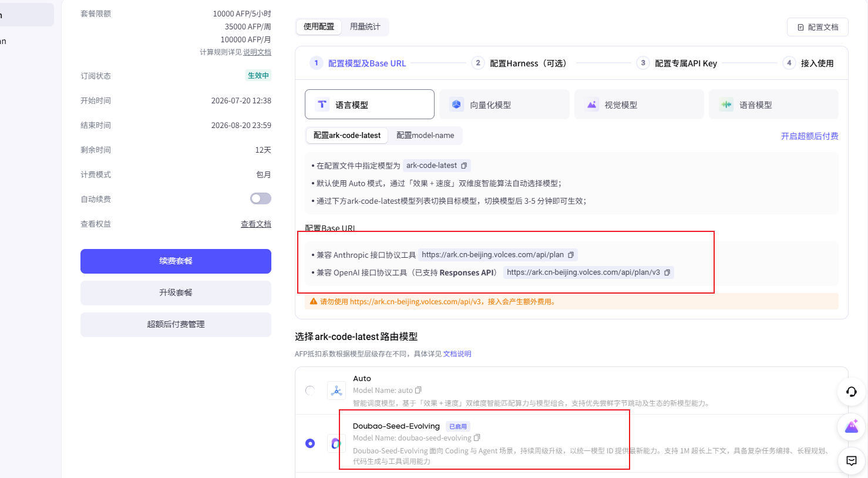Go to step 1 配置模型及Base URL

pos(358,63)
